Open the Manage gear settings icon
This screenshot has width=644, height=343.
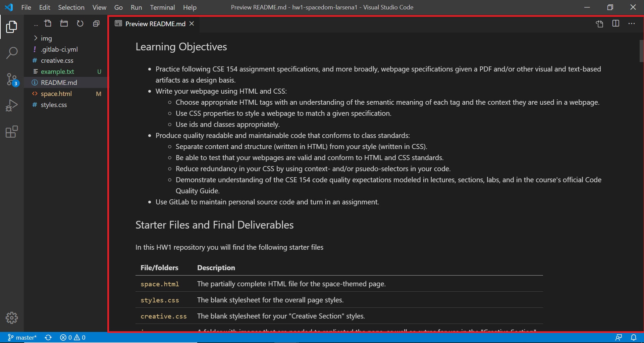click(x=12, y=317)
